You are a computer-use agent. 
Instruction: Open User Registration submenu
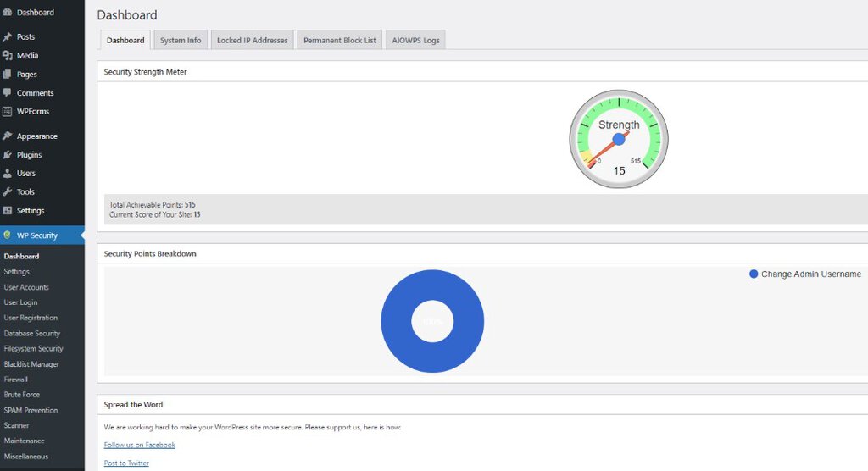[31, 318]
